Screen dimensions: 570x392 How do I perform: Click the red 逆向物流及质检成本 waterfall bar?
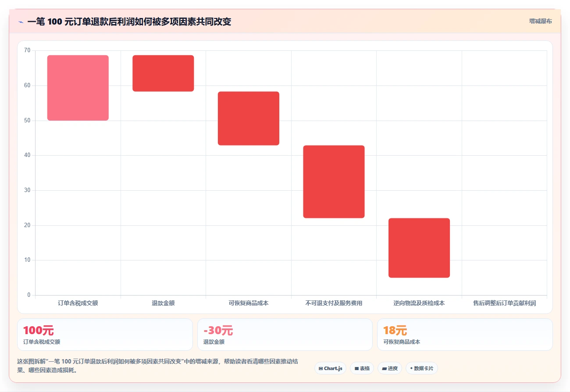(419, 248)
